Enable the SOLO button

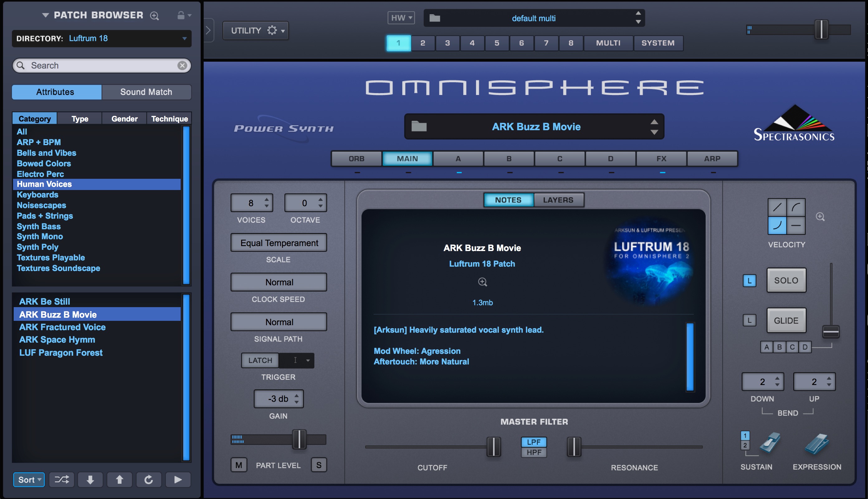click(786, 280)
